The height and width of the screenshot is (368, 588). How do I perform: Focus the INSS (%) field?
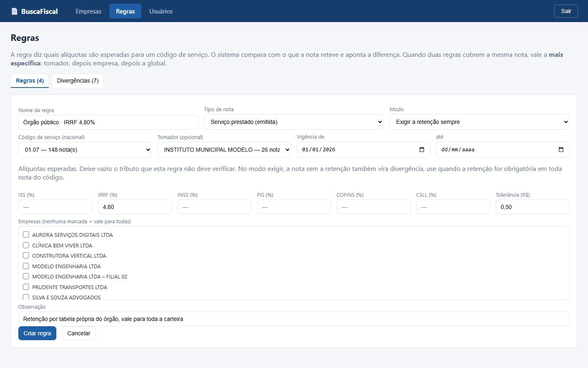[x=214, y=207]
